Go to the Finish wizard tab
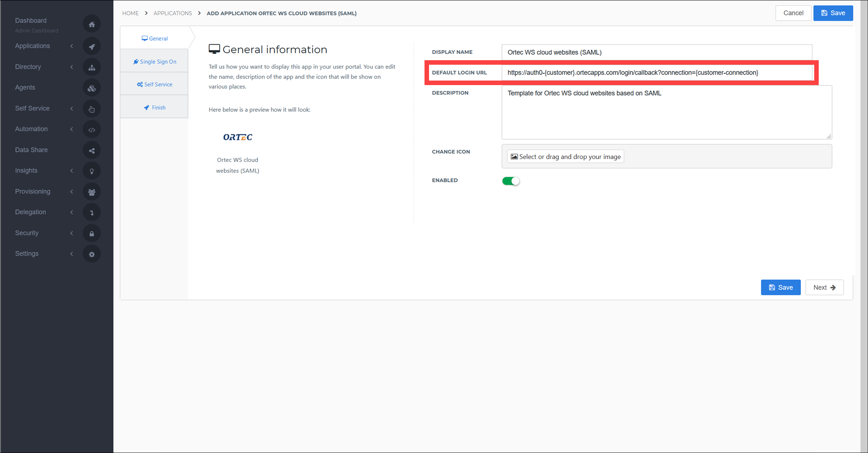 click(155, 107)
